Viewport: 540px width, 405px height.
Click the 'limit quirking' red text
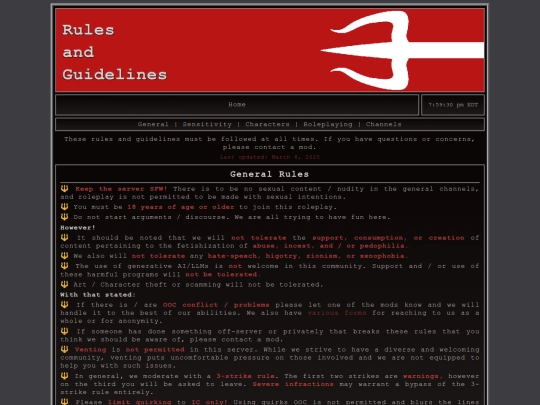pos(139,402)
